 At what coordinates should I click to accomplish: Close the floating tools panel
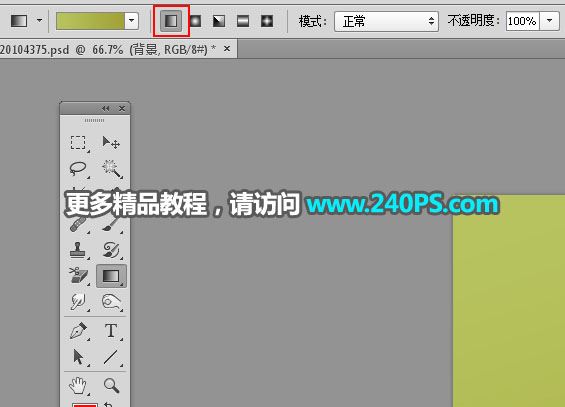pos(122,108)
